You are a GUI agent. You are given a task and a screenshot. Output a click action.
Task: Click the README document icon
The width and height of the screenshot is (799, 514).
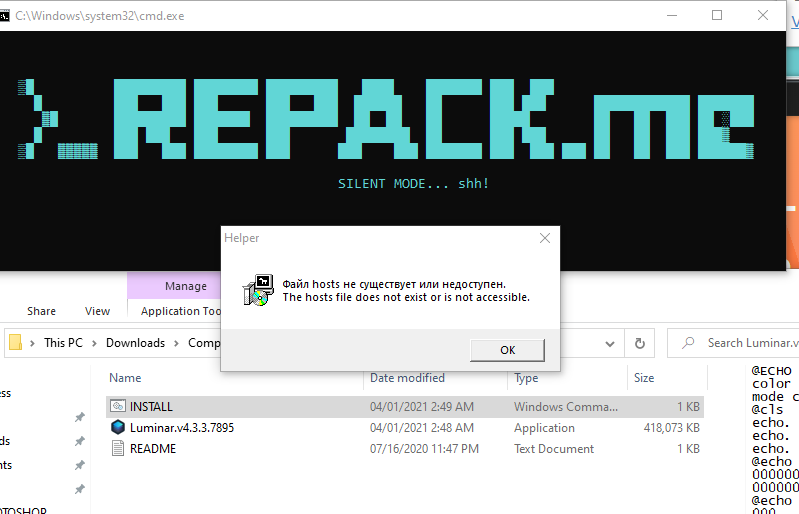tap(118, 448)
